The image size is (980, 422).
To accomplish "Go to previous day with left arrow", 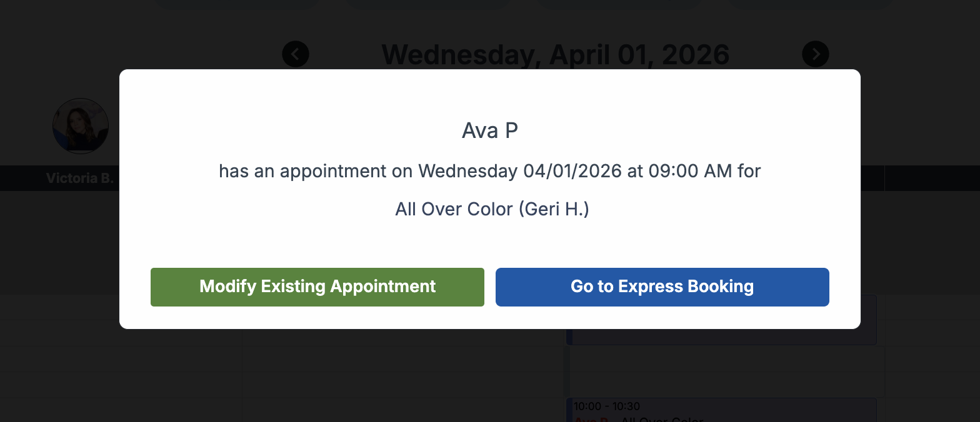I will click(296, 54).
